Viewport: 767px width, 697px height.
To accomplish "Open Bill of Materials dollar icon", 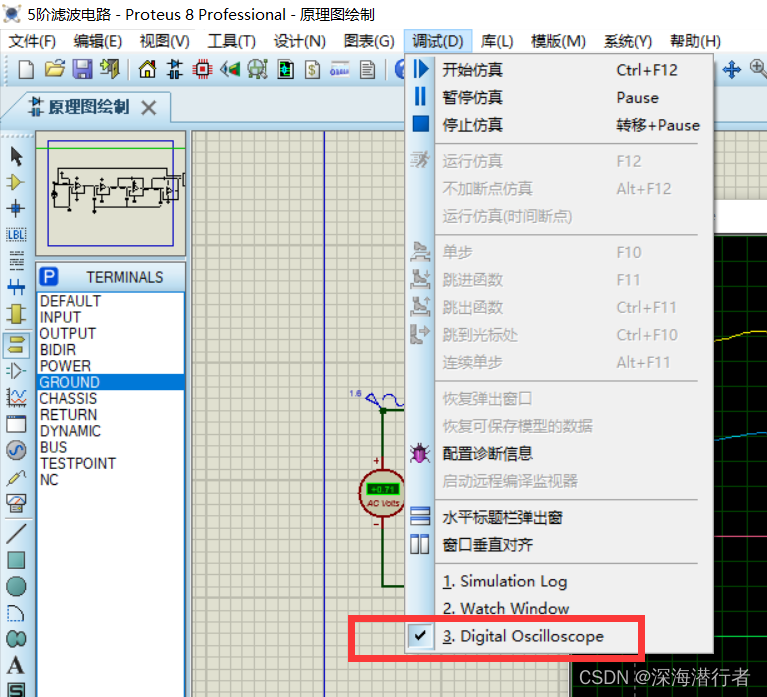I will click(312, 69).
